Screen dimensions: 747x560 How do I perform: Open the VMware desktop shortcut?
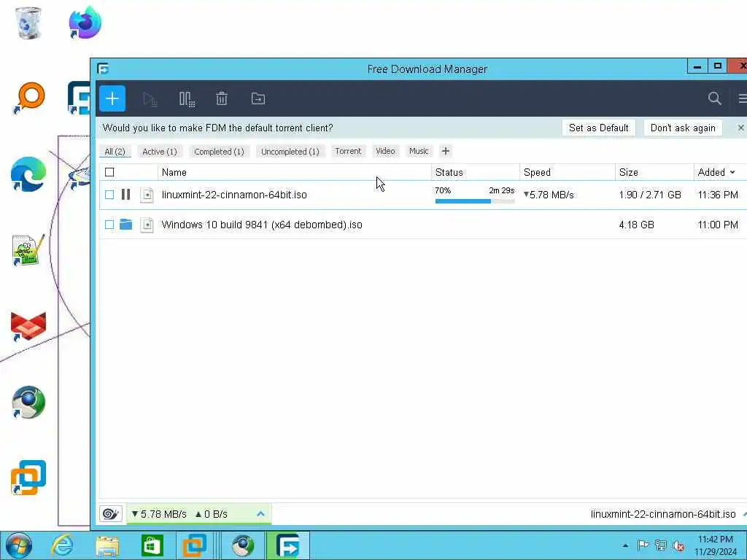[x=28, y=478]
